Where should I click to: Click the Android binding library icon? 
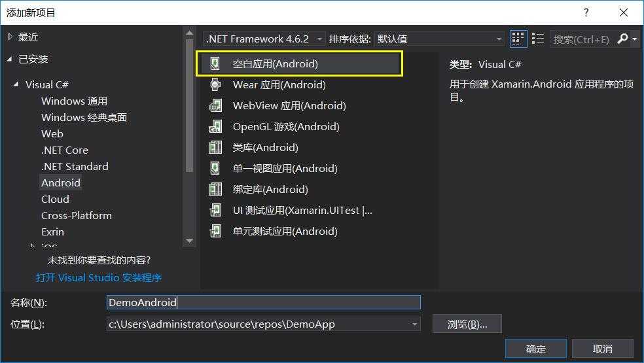point(215,189)
